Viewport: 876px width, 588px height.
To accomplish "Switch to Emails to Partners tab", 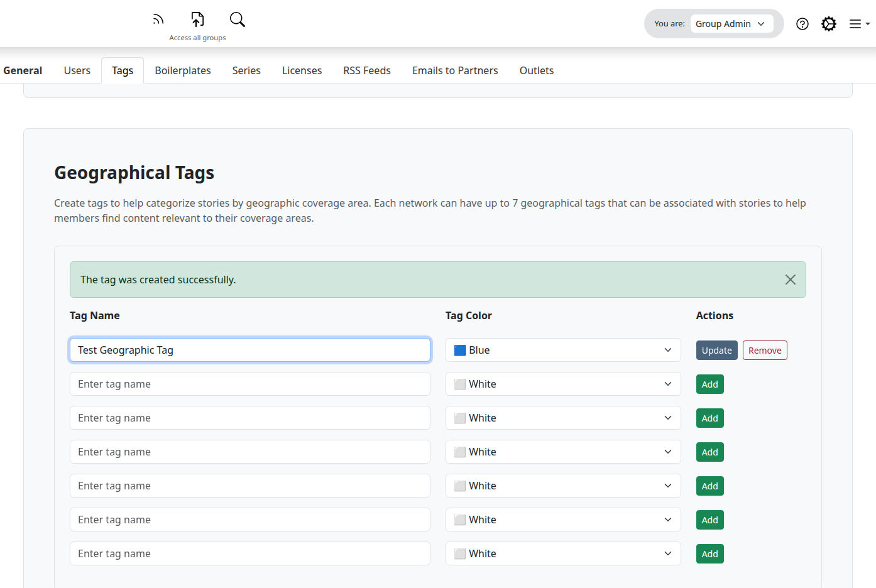I will pyautogui.click(x=455, y=70).
